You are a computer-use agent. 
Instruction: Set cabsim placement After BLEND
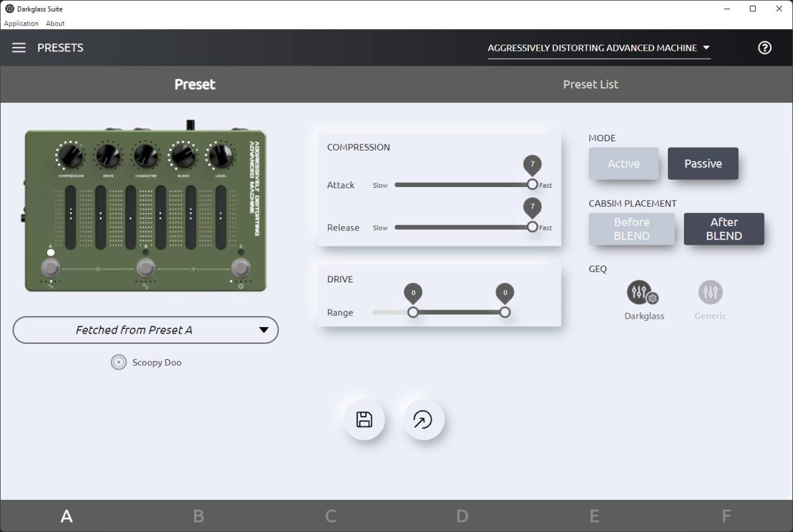(724, 229)
